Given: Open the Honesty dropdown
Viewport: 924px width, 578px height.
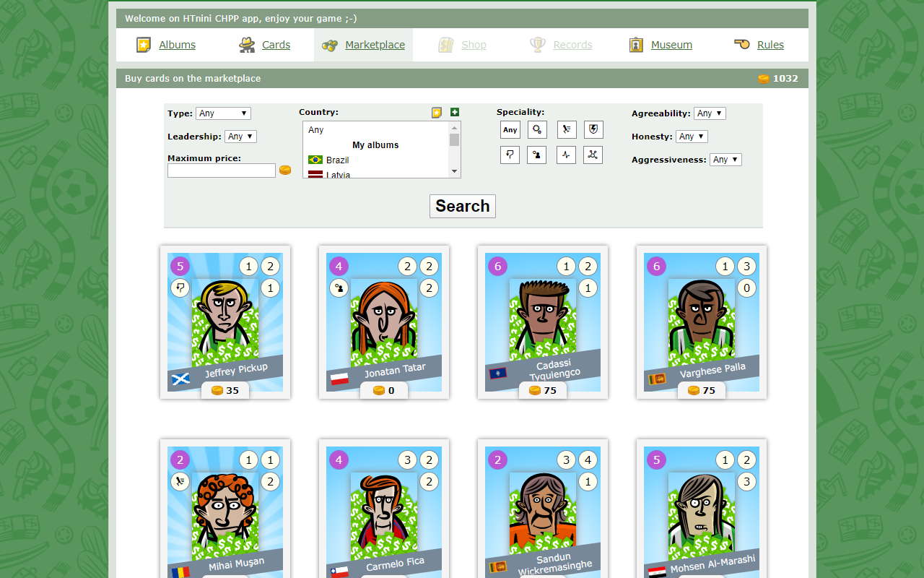Looking at the screenshot, I should (x=692, y=137).
